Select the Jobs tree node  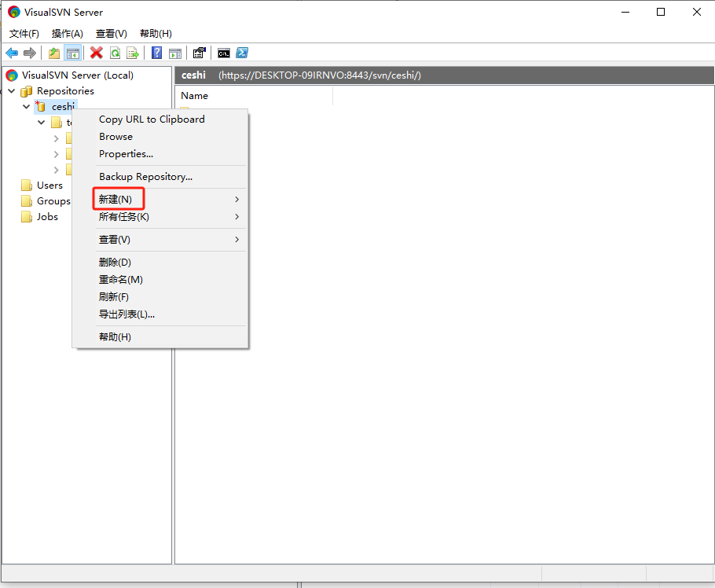coord(47,217)
